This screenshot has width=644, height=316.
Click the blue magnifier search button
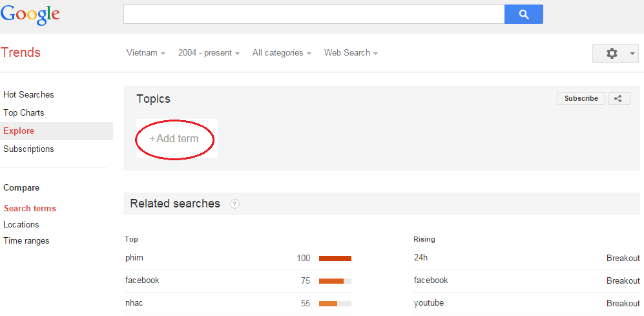524,14
